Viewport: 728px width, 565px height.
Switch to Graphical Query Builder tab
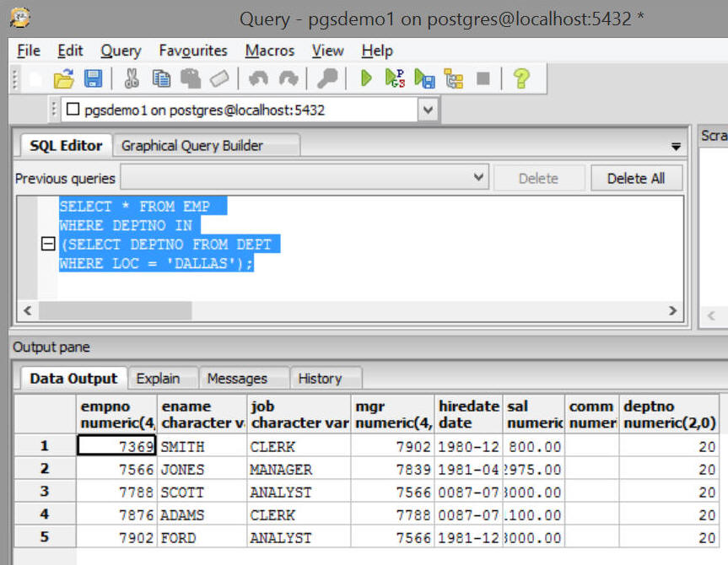coord(191,146)
